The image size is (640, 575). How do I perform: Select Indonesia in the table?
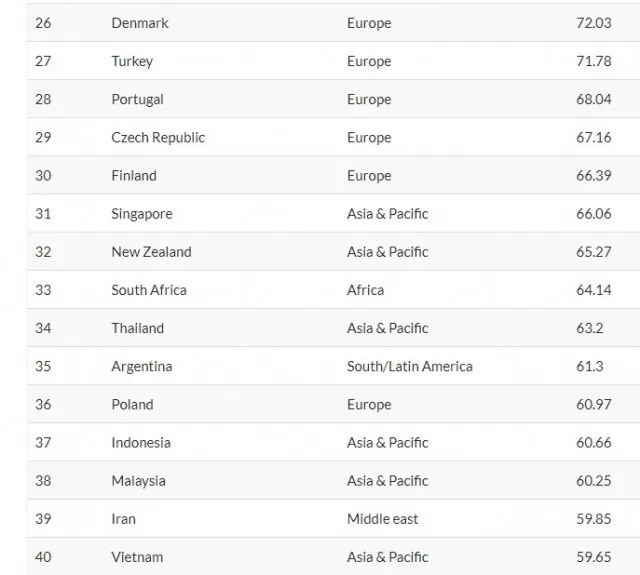coord(141,443)
